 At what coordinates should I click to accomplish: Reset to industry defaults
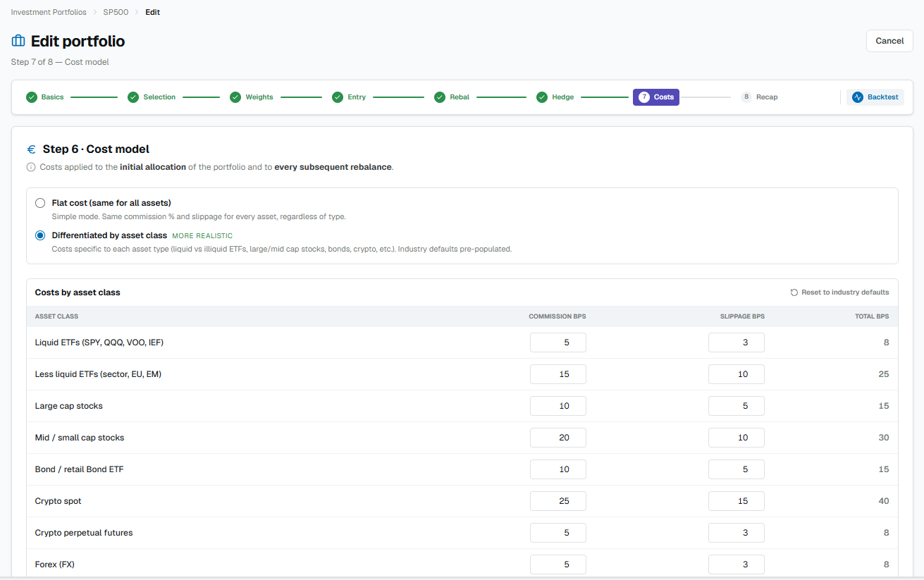(x=839, y=292)
